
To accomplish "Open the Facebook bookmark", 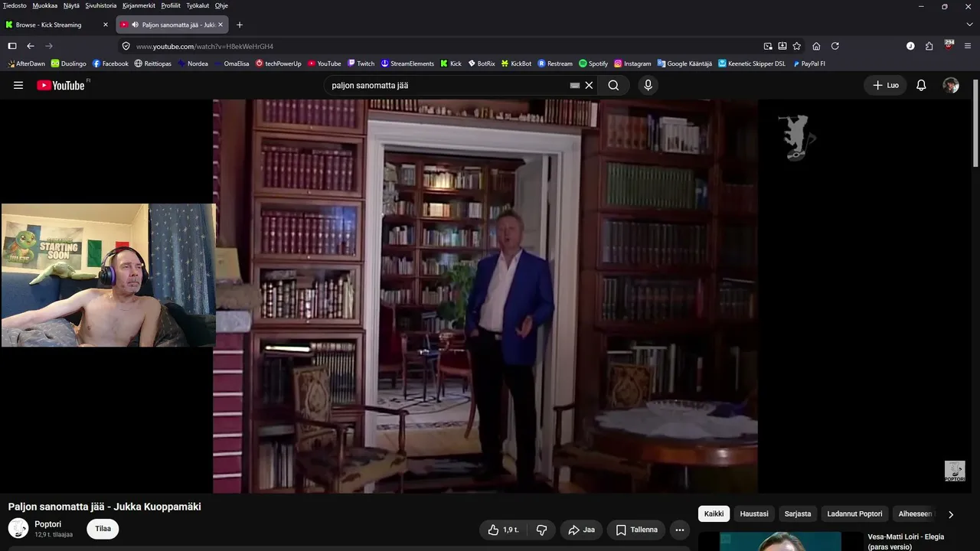I will pyautogui.click(x=110, y=64).
